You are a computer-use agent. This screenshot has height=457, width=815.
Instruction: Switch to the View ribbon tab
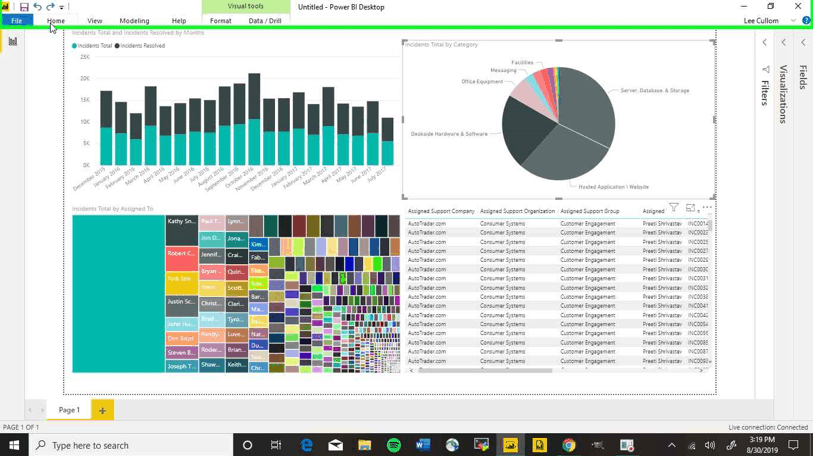[x=95, y=21]
